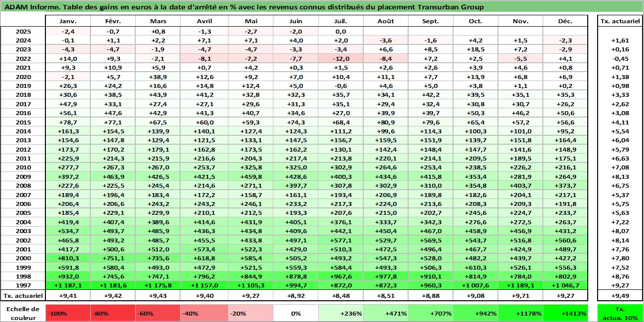Screen dimensions: 644x322
Task: Click the +471% green swatch
Action: coord(385,313)
